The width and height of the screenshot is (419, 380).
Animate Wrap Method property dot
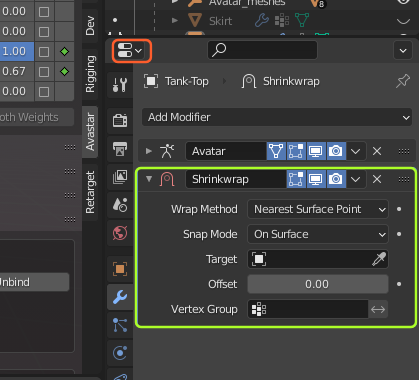tap(399, 209)
